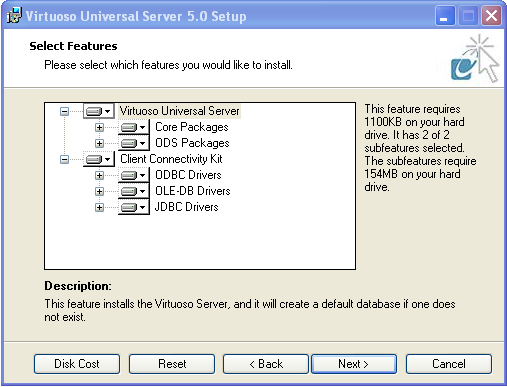Select the Client Connectivity Kit feature label
The image size is (507, 387).
pyautogui.click(x=171, y=159)
